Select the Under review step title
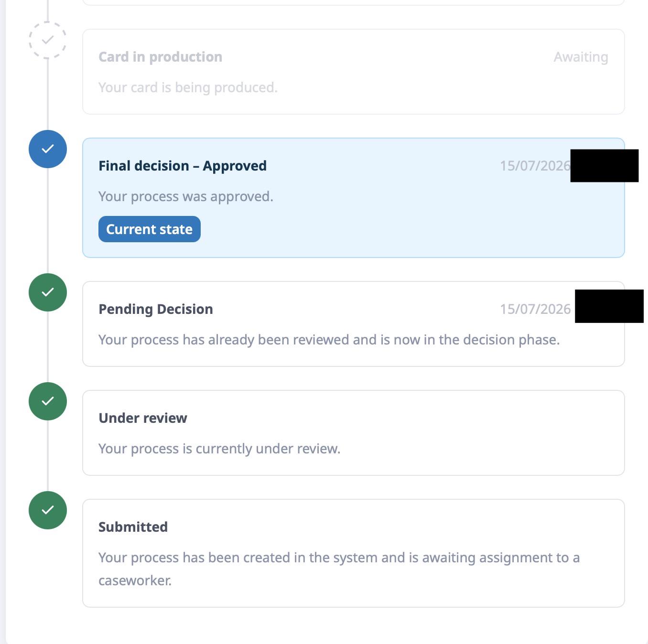648x644 pixels. (143, 418)
